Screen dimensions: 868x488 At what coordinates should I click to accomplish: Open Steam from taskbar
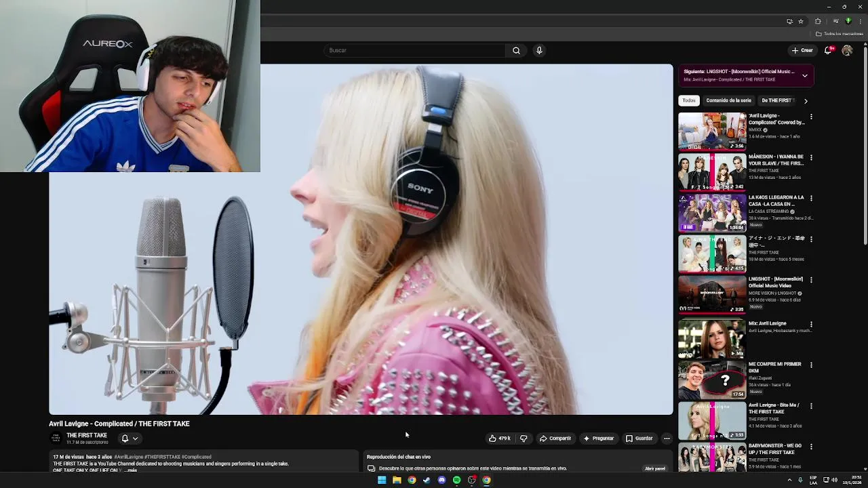427,480
